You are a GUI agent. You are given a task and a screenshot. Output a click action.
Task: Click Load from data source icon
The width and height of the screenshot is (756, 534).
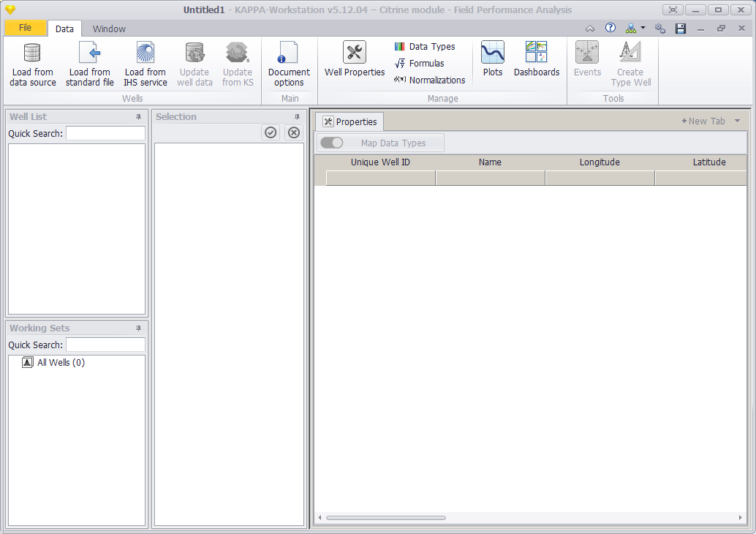pyautogui.click(x=32, y=53)
